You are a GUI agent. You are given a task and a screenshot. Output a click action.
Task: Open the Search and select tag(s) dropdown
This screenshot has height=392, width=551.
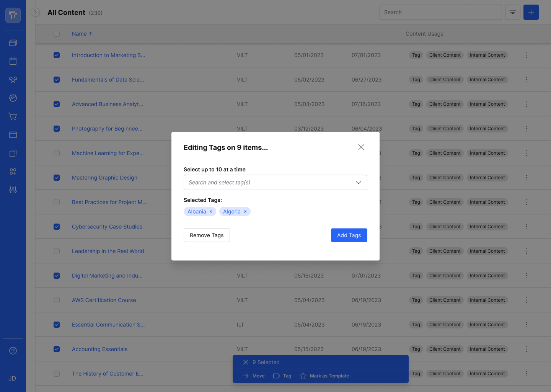[x=275, y=183]
